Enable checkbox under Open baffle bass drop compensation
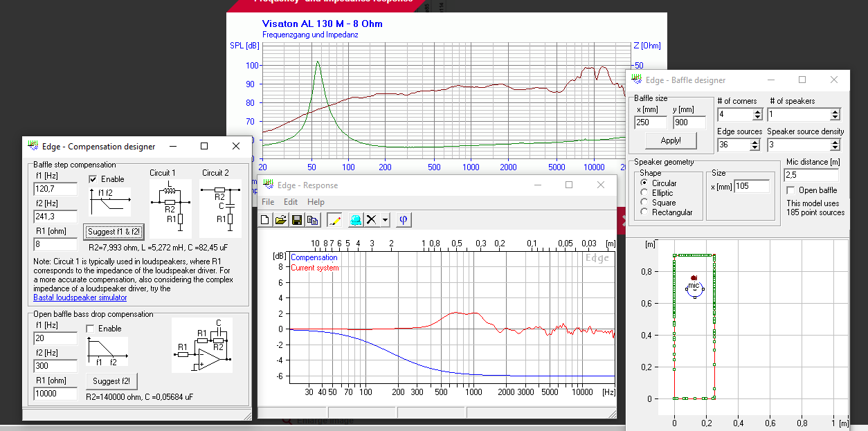 pyautogui.click(x=91, y=329)
